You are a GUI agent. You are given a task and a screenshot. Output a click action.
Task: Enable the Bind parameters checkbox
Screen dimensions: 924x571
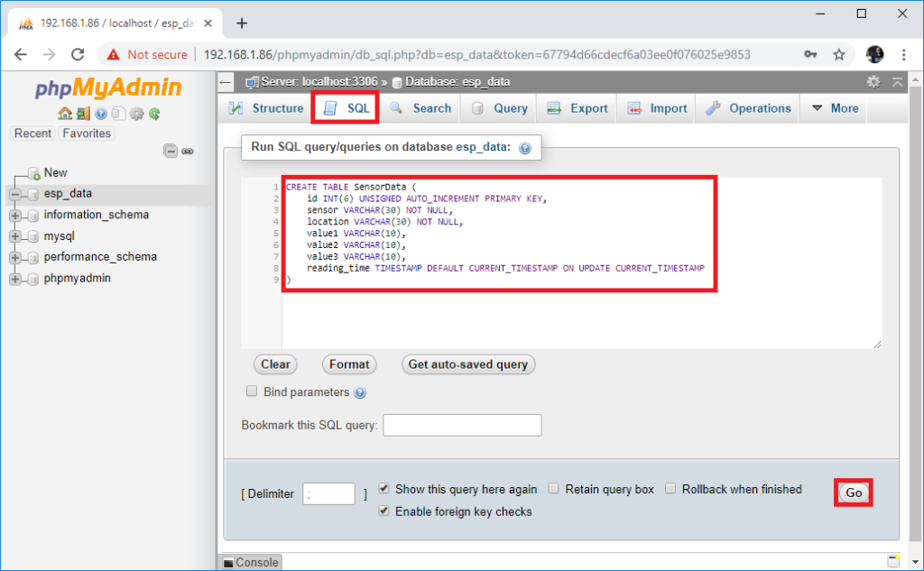click(252, 392)
